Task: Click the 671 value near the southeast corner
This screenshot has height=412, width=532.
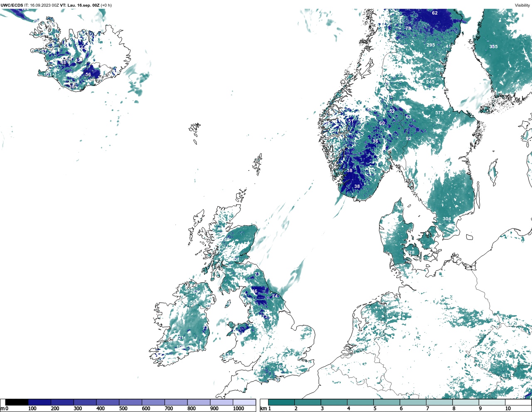Action: pos(506,376)
